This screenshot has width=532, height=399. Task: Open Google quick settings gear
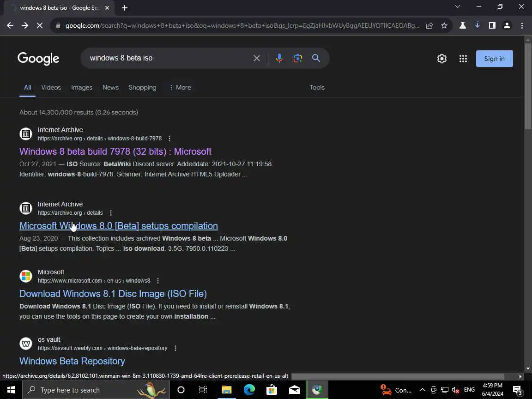pyautogui.click(x=442, y=59)
